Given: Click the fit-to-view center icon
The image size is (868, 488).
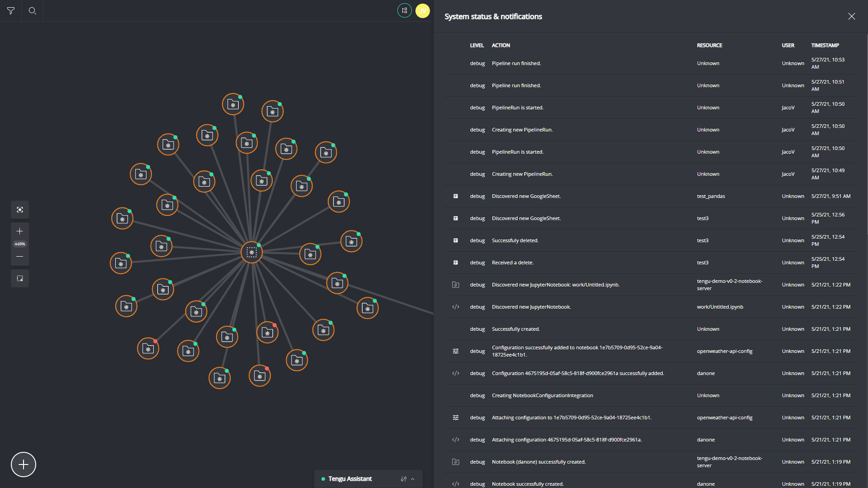Looking at the screenshot, I should pyautogui.click(x=20, y=210).
